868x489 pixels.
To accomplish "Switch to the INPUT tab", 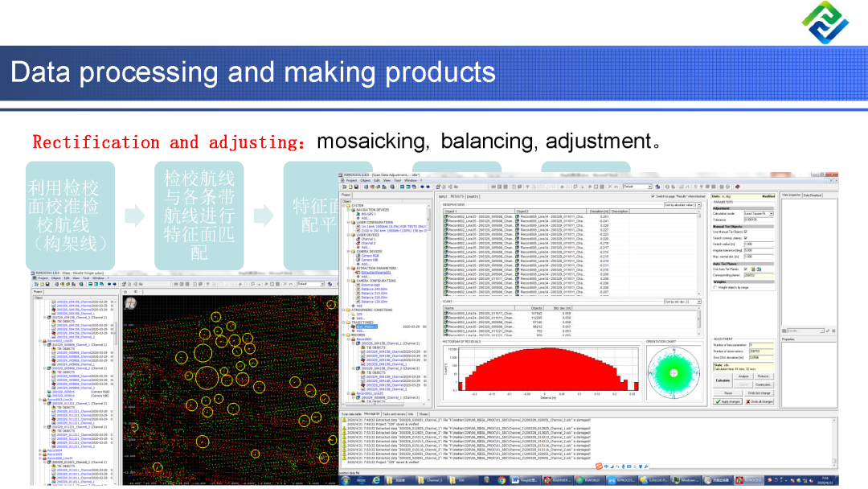I will pos(443,196).
